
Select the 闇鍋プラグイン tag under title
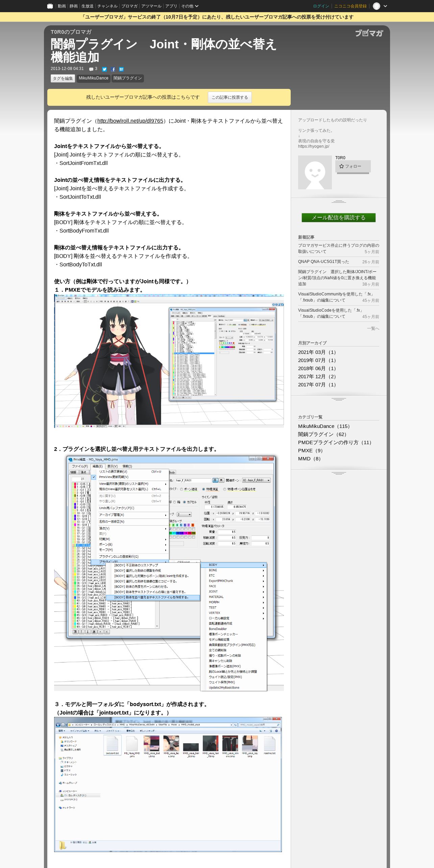(128, 78)
